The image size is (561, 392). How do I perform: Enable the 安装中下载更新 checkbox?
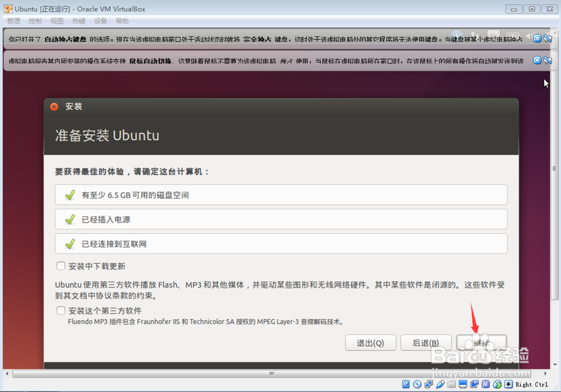point(61,266)
